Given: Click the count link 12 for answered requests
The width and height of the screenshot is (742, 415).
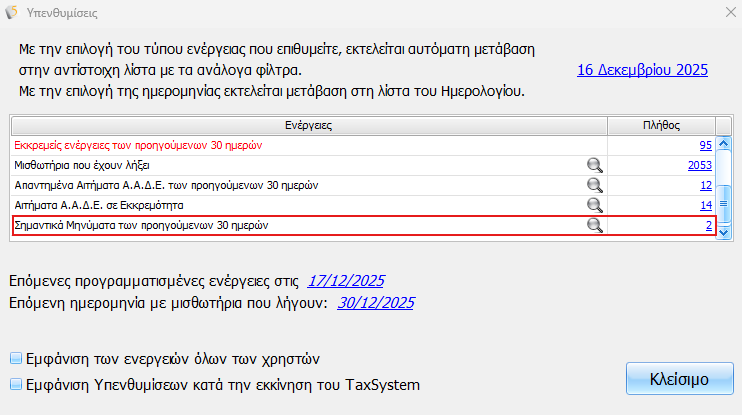Looking at the screenshot, I should (x=705, y=186).
